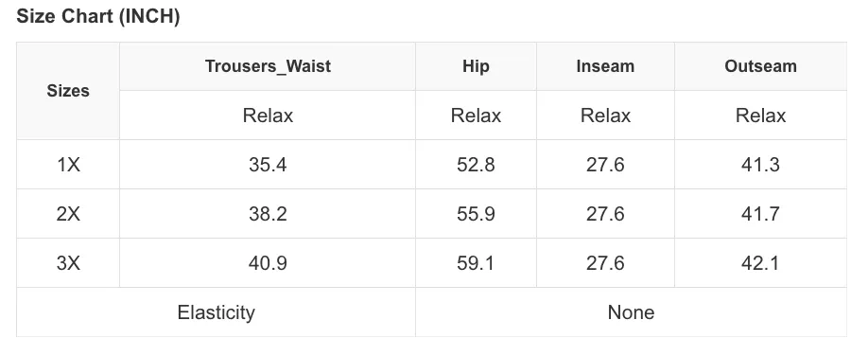Select the 41.3 outseam value
The height and width of the screenshot is (356, 868).
coord(760,165)
